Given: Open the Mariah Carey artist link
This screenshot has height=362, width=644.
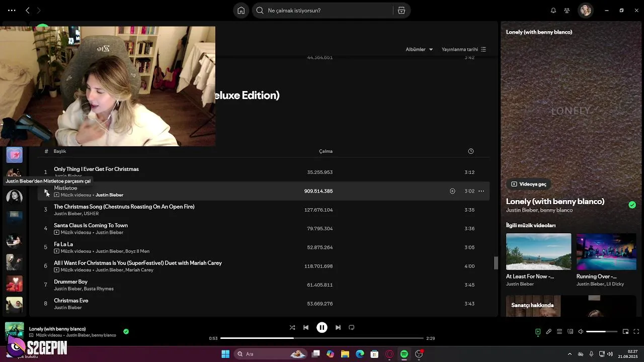Looking at the screenshot, I should [139, 270].
